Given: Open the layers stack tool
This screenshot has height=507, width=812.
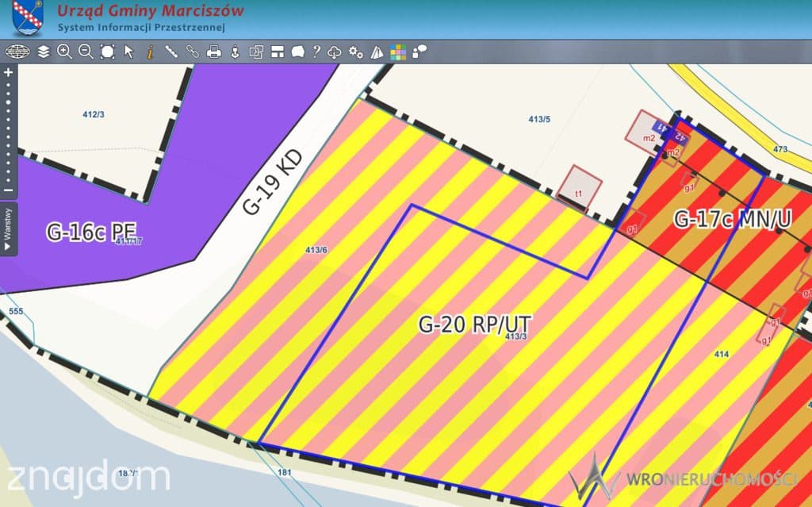Looking at the screenshot, I should pyautogui.click(x=44, y=52).
